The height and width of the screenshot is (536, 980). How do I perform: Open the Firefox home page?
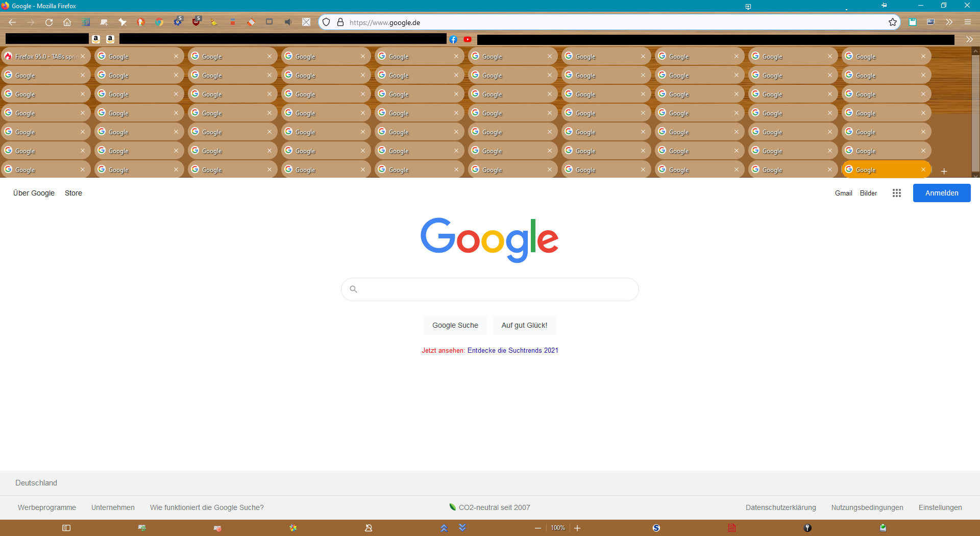[67, 22]
